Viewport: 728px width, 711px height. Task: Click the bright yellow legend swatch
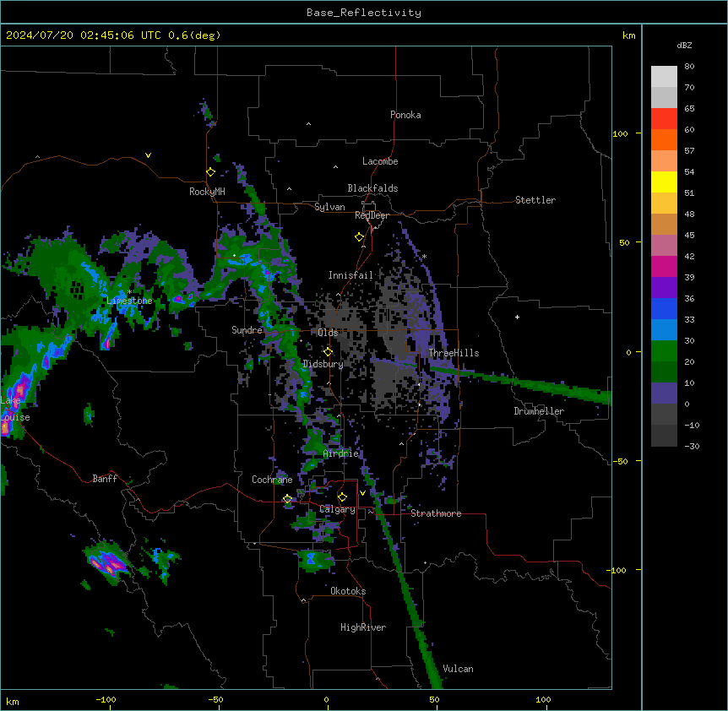664,182
